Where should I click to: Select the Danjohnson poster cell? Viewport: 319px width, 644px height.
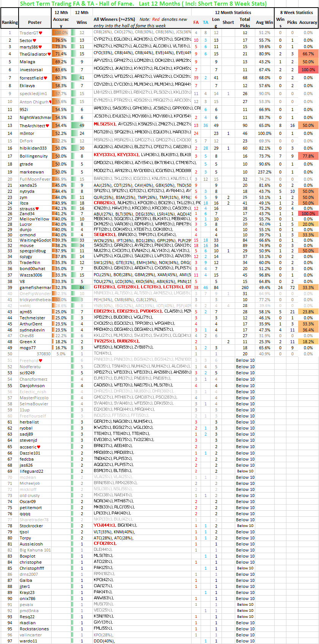(x=35, y=386)
